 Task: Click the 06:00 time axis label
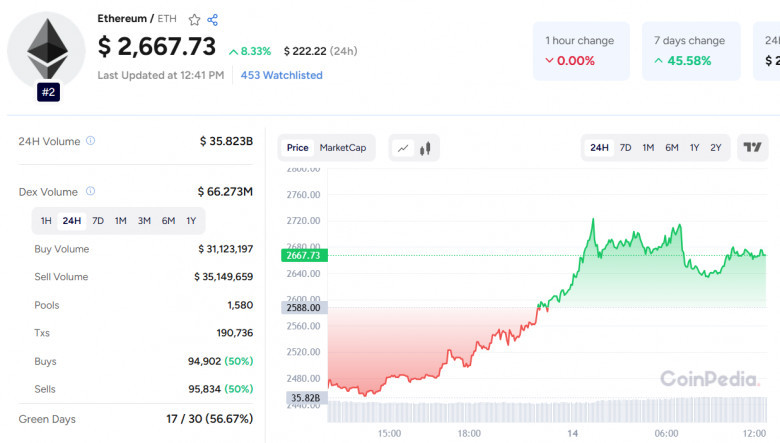666,434
